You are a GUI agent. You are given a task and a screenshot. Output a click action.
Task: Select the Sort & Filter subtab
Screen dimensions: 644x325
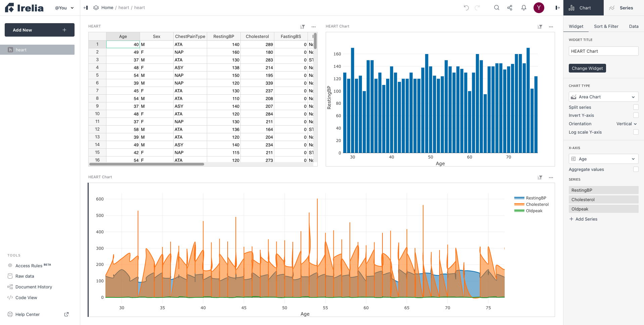pos(606,26)
